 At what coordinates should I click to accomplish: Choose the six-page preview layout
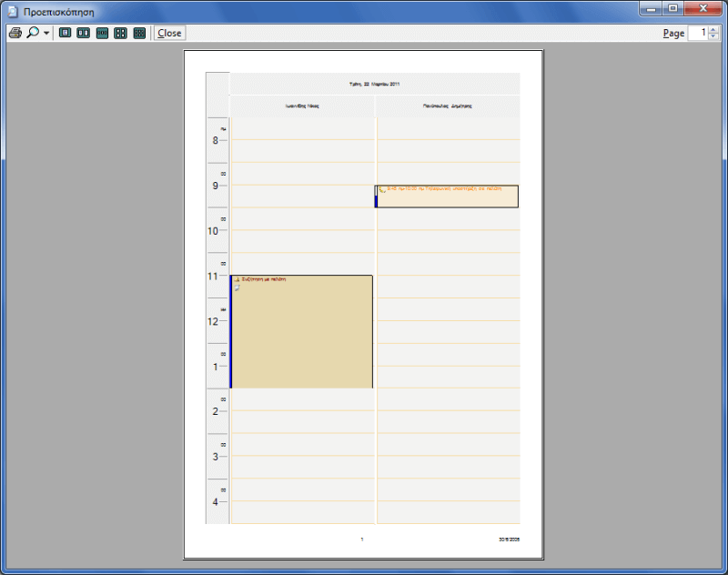[139, 33]
